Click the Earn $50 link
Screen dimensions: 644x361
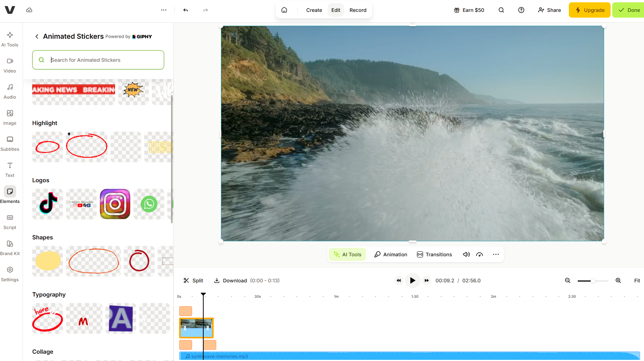coord(469,10)
